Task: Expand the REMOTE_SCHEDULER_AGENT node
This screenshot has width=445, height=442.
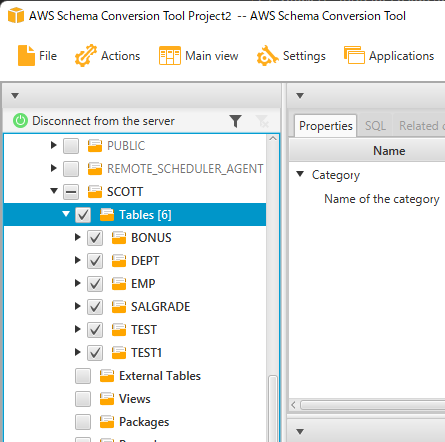Action: pyautogui.click(x=53, y=168)
